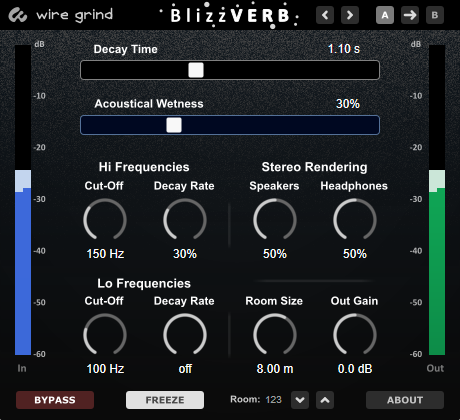This screenshot has width=460, height=420.
Task: Select previous room with down chevron
Action: point(300,400)
